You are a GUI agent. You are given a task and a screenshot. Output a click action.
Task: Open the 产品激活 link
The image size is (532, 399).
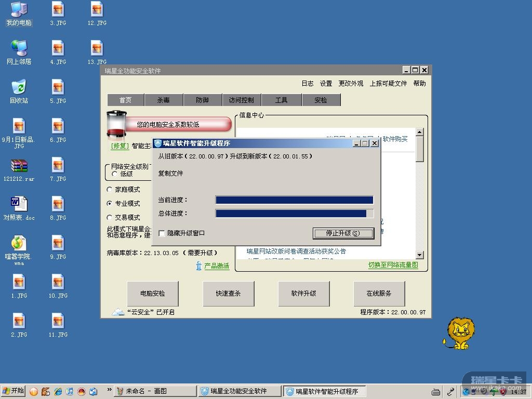coord(217,266)
